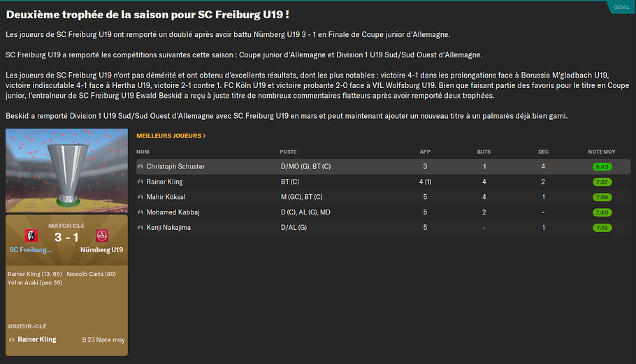The height and width of the screenshot is (364, 636).
Task: Click the key player icon in Joueur-clé
Action: point(11,340)
